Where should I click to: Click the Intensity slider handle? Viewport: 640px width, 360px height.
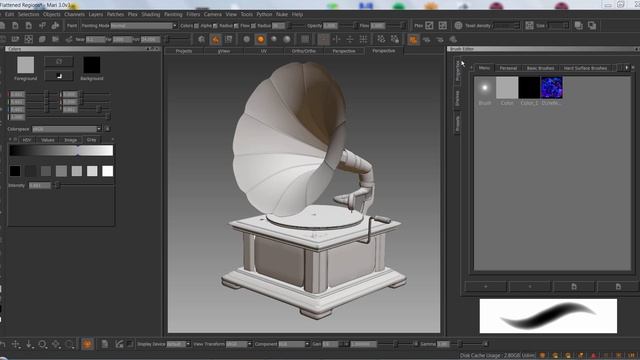pos(57,185)
